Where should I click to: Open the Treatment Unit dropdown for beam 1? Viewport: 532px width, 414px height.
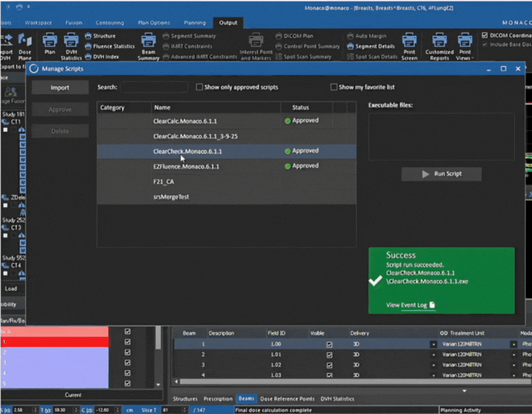513,344
